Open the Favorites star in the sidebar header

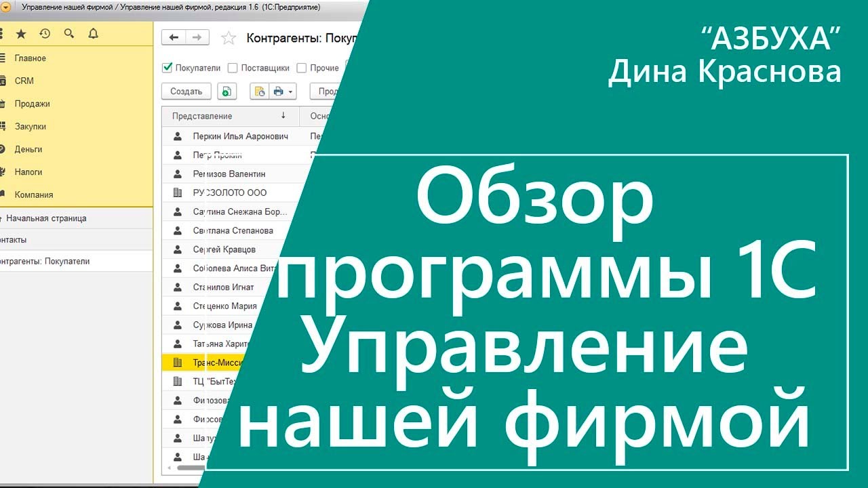[x=21, y=34]
